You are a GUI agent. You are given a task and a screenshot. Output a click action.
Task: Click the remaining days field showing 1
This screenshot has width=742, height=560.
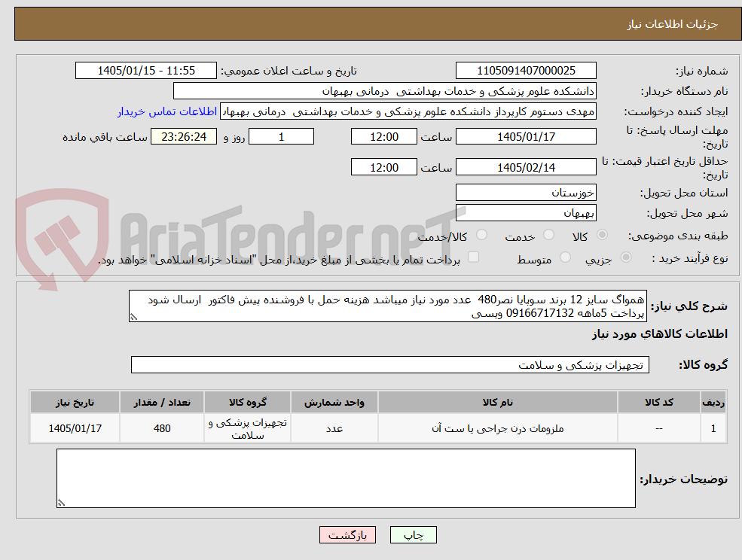coord(281,137)
